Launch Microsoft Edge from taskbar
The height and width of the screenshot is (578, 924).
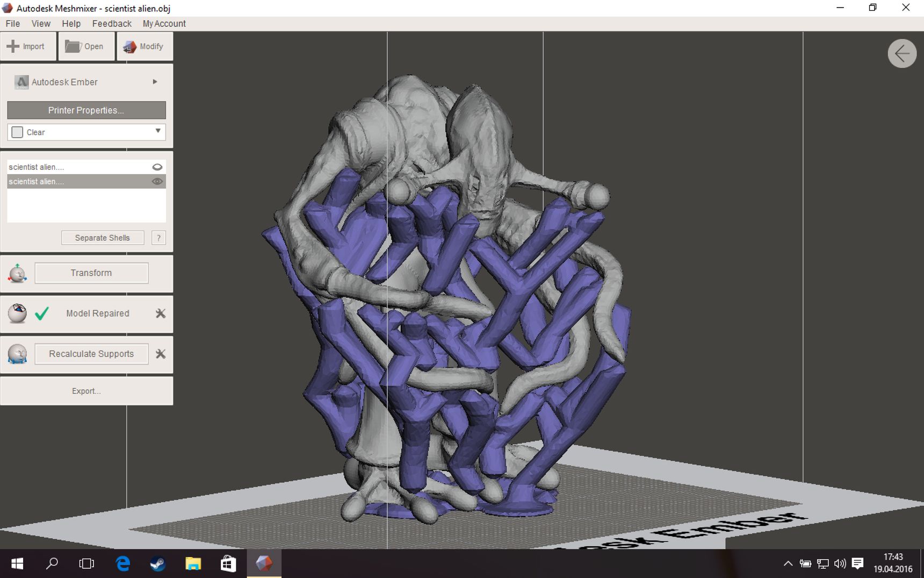click(x=123, y=563)
